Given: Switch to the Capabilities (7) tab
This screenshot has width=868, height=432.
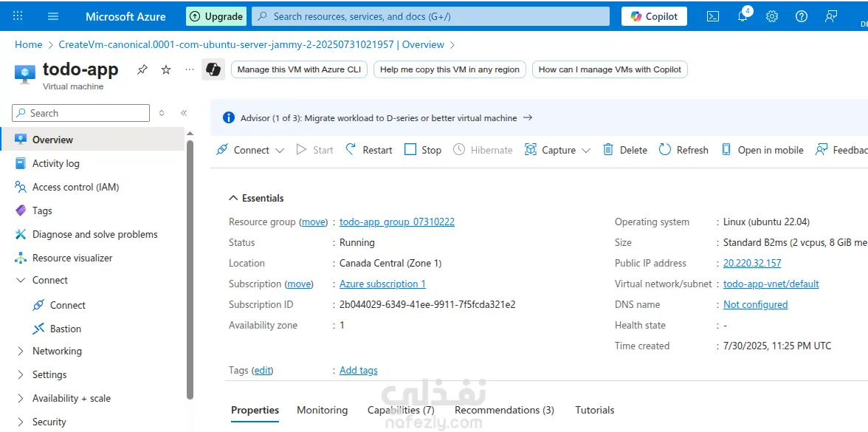Looking at the screenshot, I should (x=401, y=411).
